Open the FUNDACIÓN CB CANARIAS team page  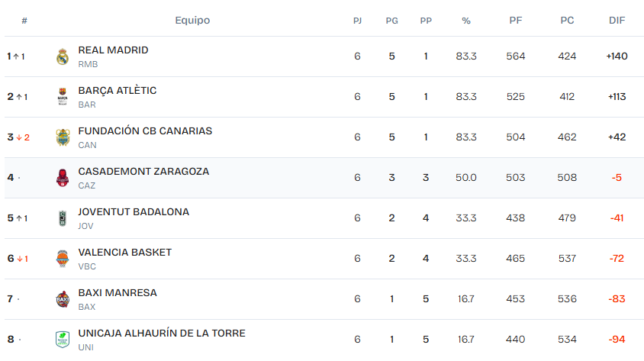pyautogui.click(x=145, y=131)
